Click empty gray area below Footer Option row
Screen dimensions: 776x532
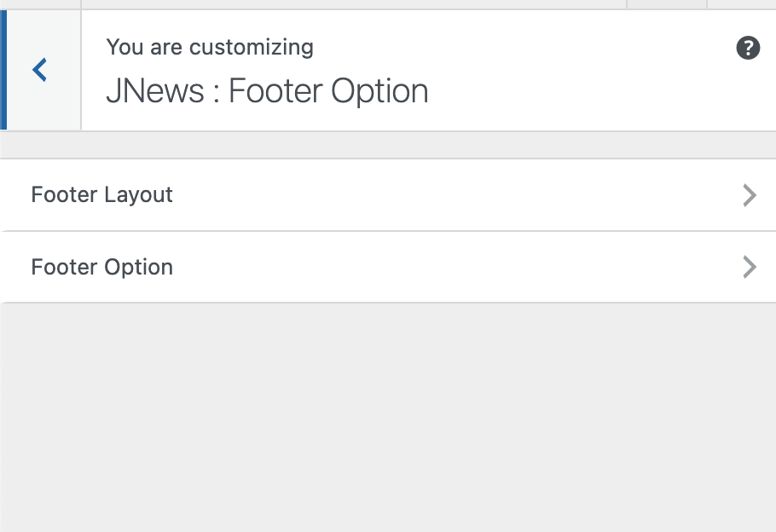pos(388,418)
